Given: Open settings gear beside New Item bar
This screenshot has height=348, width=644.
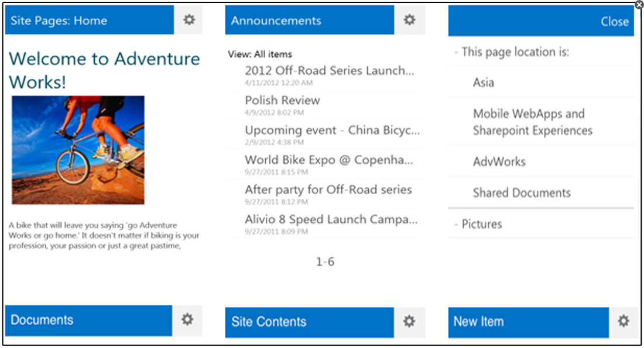Looking at the screenshot, I should [x=624, y=322].
